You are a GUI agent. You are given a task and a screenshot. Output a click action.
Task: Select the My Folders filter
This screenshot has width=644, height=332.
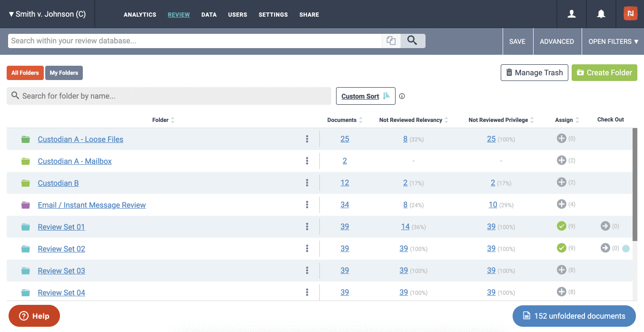[64, 73]
